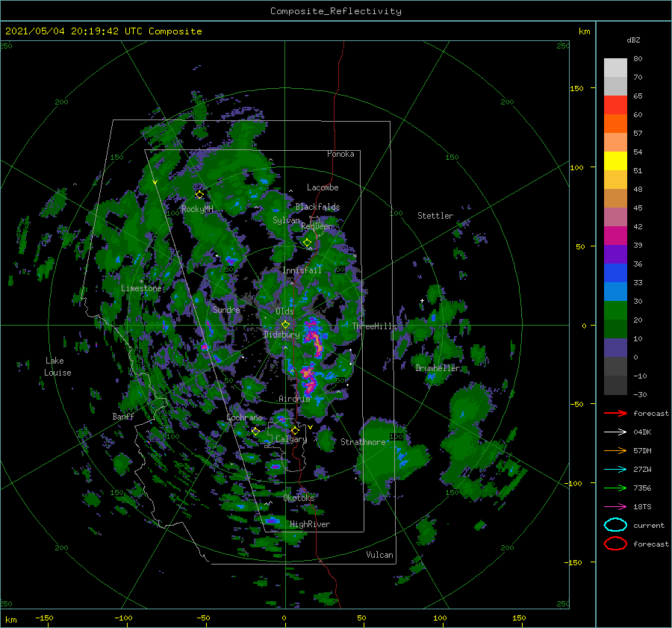Click the Stettler city label
Screen dimensions: 672x628
[435, 216]
